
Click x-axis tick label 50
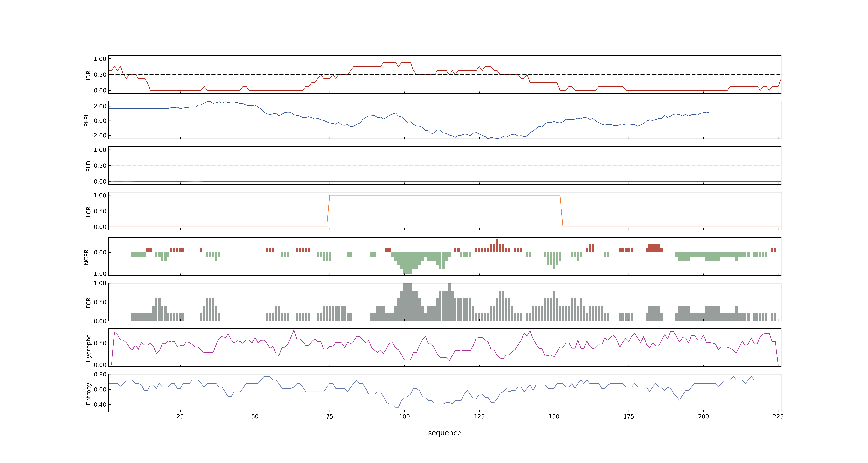(x=255, y=416)
